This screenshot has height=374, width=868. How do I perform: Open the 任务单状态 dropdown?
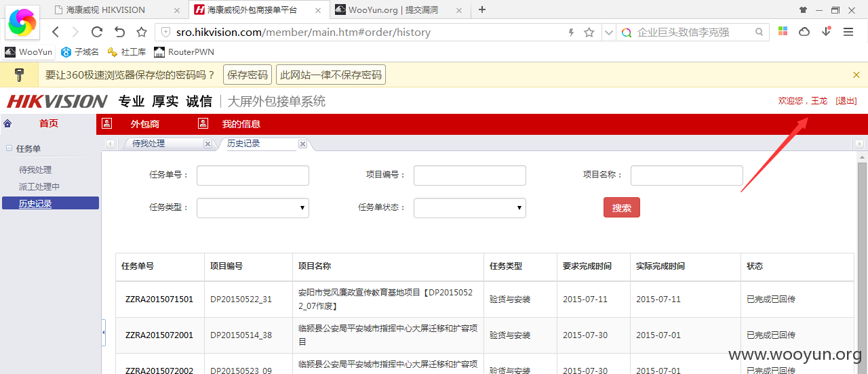(470, 208)
